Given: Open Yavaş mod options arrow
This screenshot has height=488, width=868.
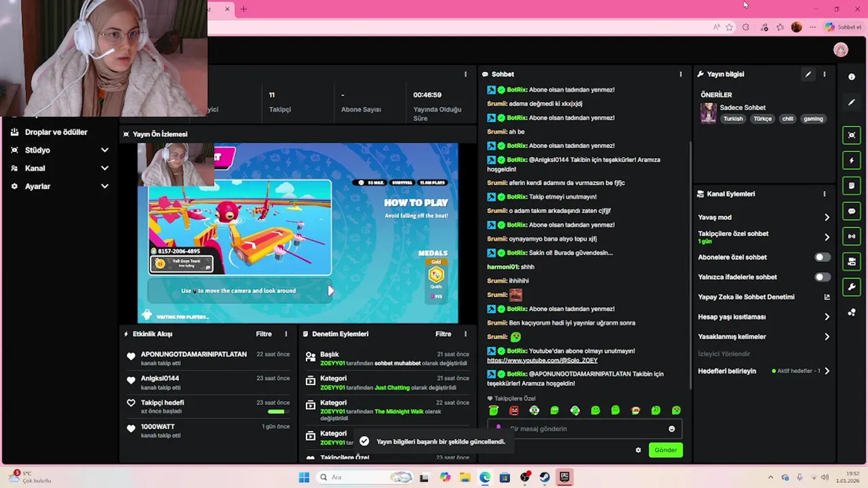Looking at the screenshot, I should [827, 218].
